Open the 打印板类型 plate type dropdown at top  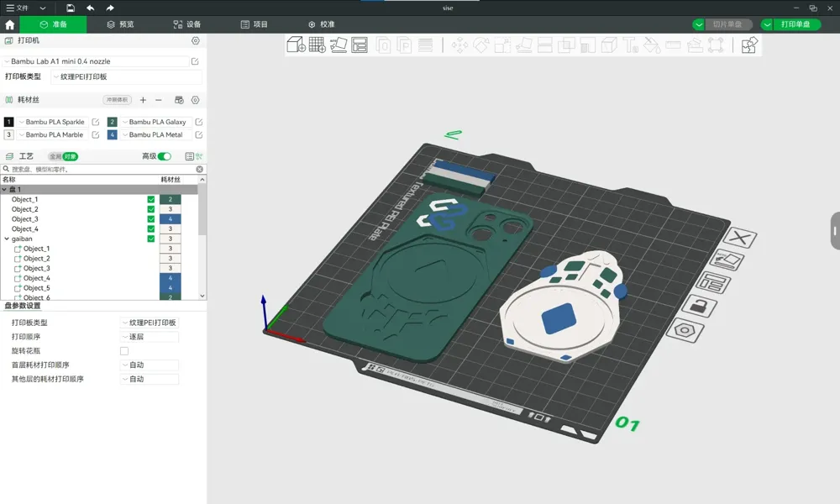pyautogui.click(x=127, y=77)
